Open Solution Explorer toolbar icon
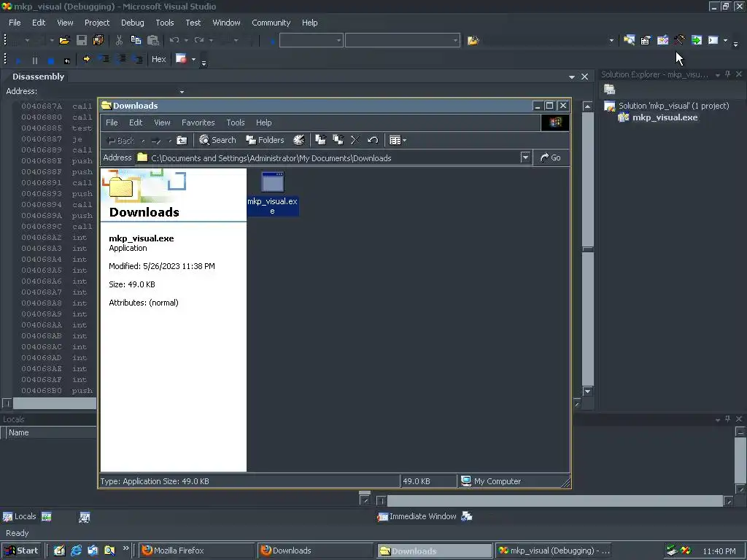The image size is (747, 560). pos(629,40)
